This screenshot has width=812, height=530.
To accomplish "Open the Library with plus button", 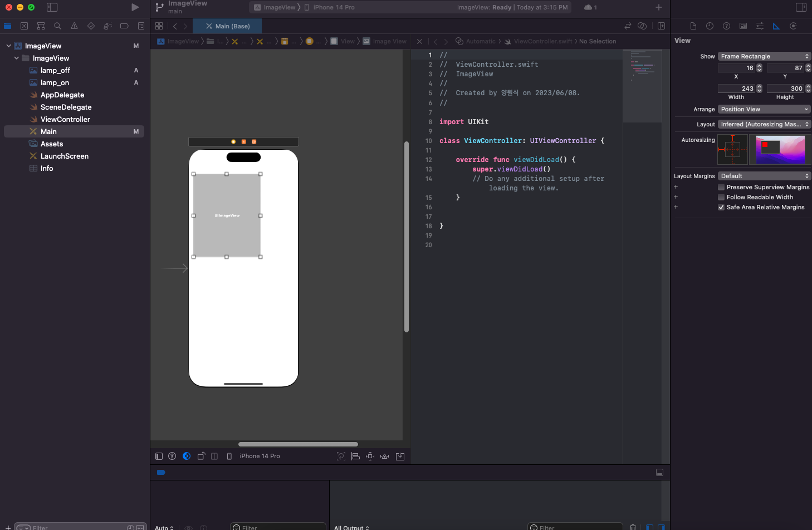I will click(x=659, y=7).
